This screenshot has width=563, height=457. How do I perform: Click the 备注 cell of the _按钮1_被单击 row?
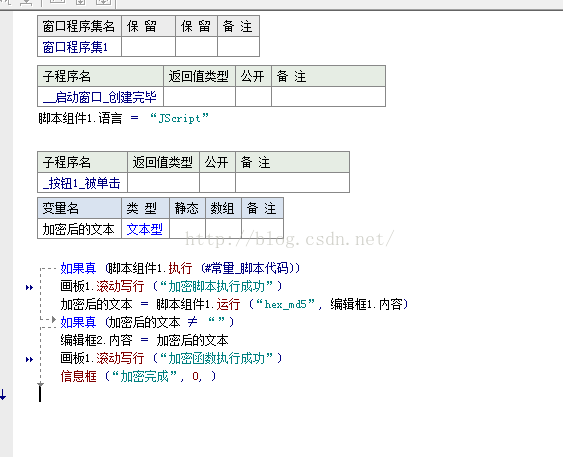[293, 183]
